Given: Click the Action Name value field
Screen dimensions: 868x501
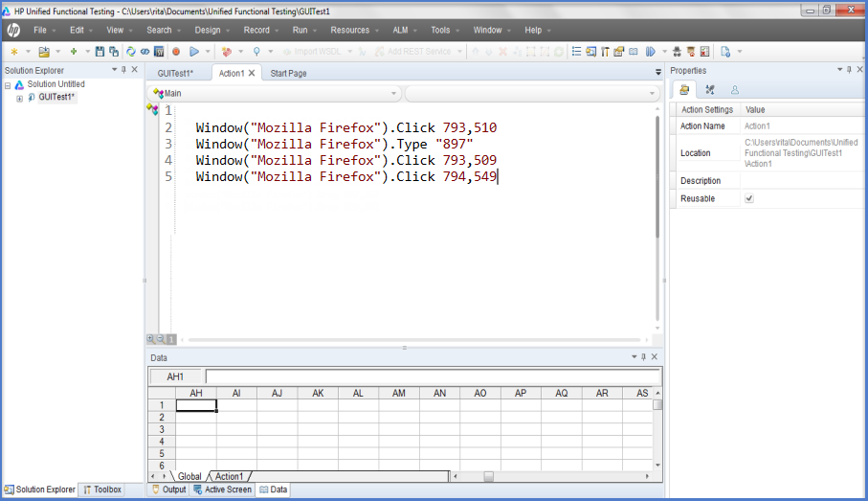Looking at the screenshot, I should point(803,125).
